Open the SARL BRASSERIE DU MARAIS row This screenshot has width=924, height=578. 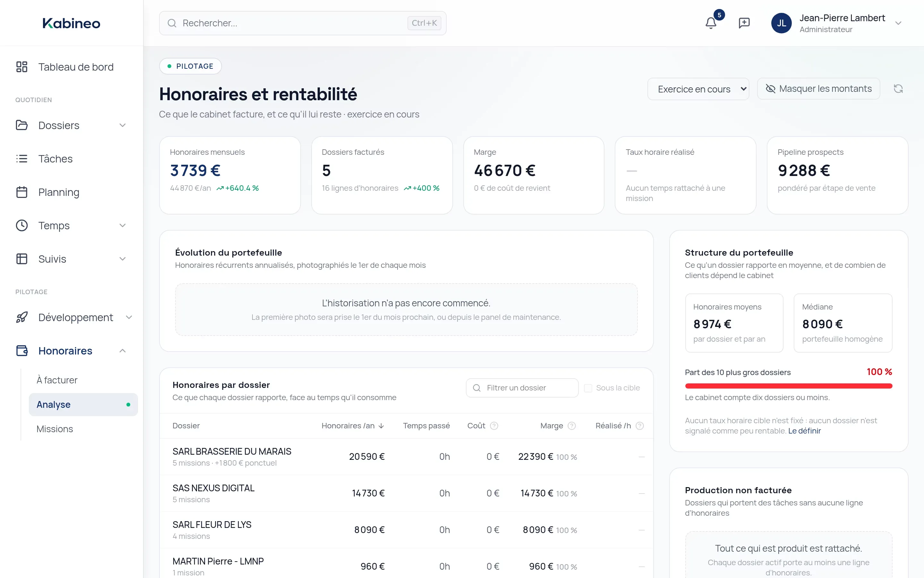pyautogui.click(x=406, y=457)
